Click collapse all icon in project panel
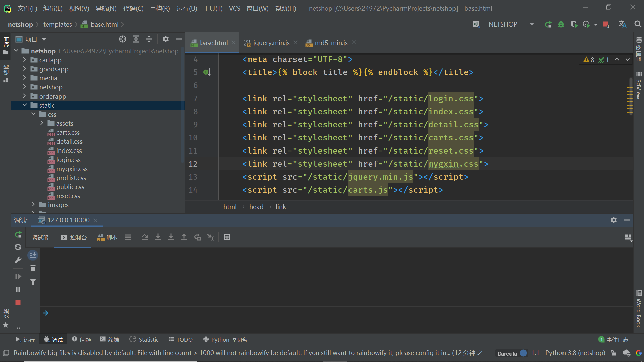This screenshot has height=362, width=644. (149, 39)
